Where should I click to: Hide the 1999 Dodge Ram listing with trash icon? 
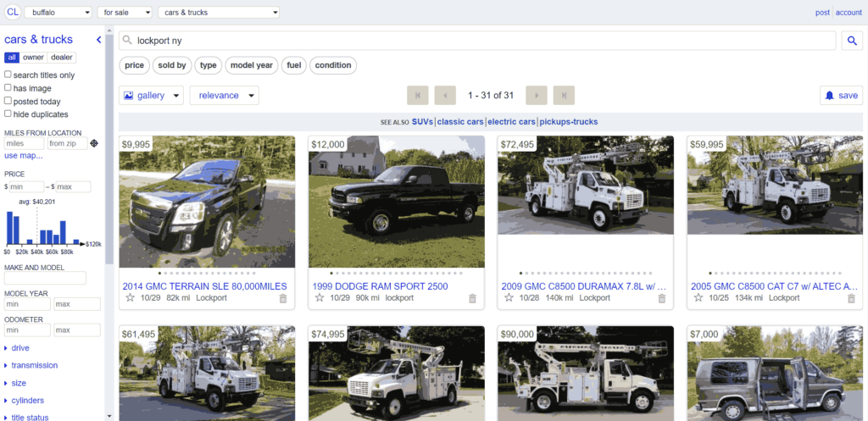[x=472, y=298]
